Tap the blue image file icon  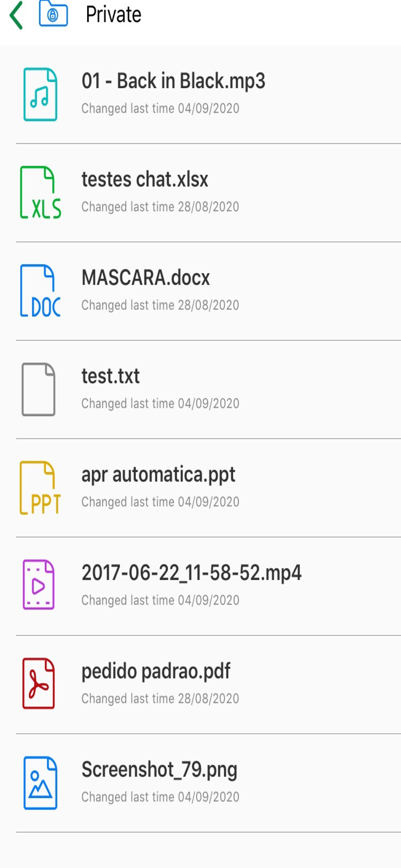(x=40, y=783)
